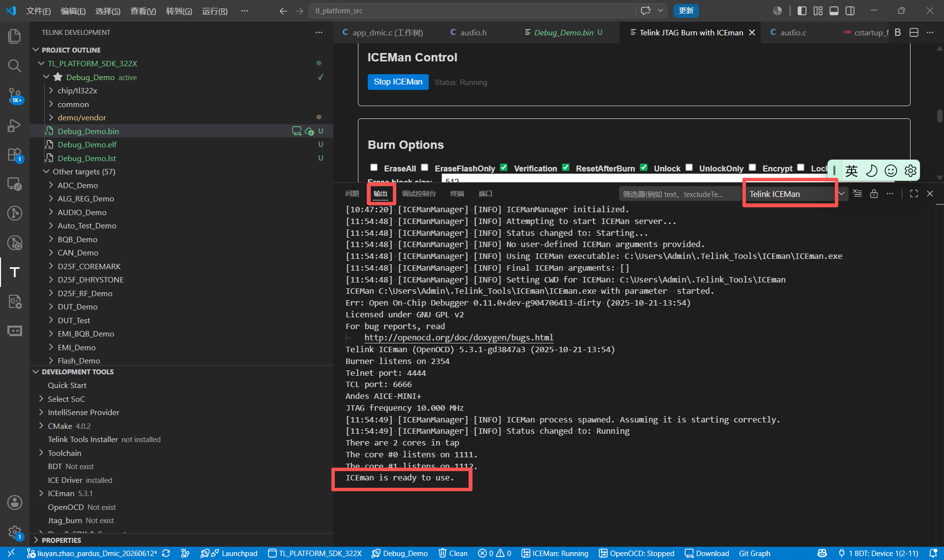This screenshot has width=944, height=560.
Task: Click the 更新 button in title bar
Action: (686, 11)
